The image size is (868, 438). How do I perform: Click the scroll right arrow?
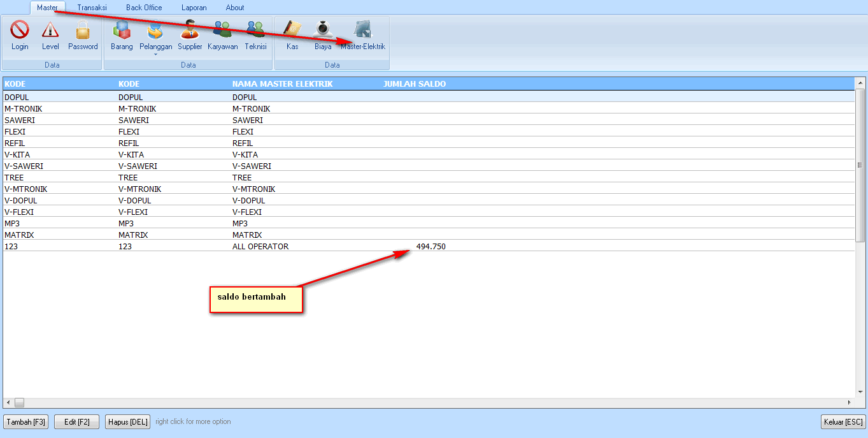(x=849, y=403)
